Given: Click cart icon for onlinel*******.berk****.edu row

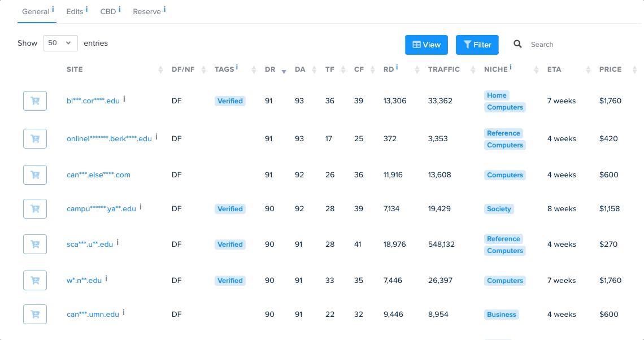Looking at the screenshot, I should pos(35,138).
